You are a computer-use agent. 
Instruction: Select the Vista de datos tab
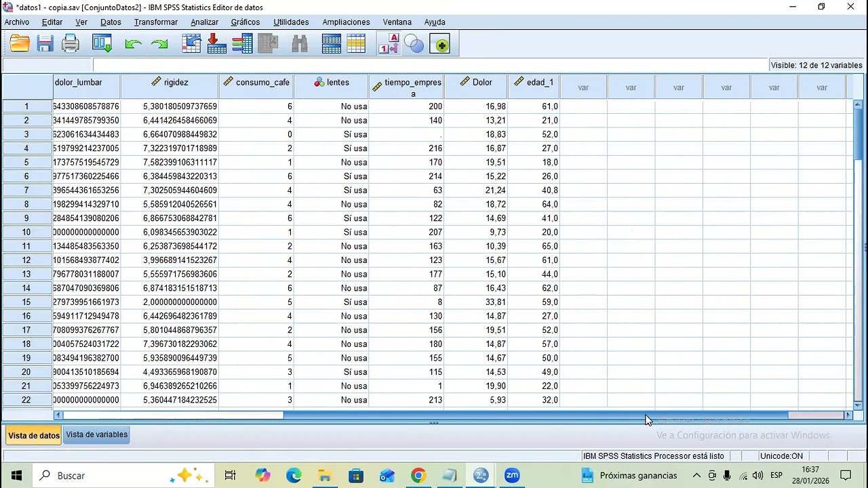coord(34,435)
